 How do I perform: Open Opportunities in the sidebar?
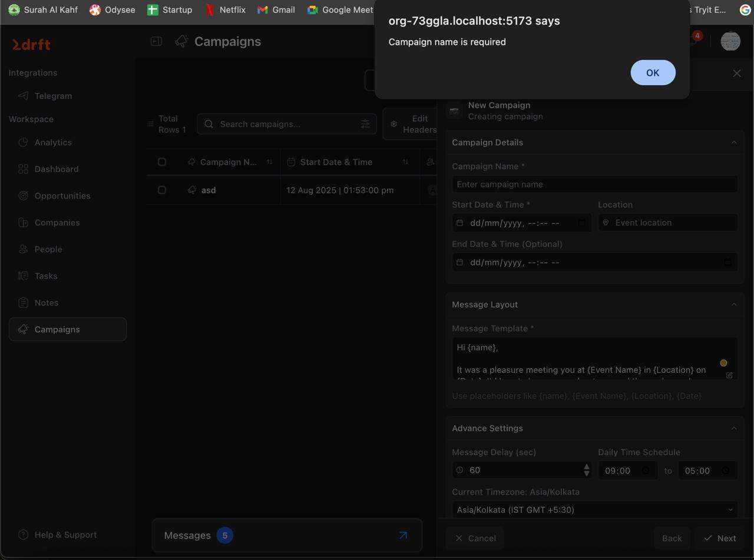tap(62, 195)
